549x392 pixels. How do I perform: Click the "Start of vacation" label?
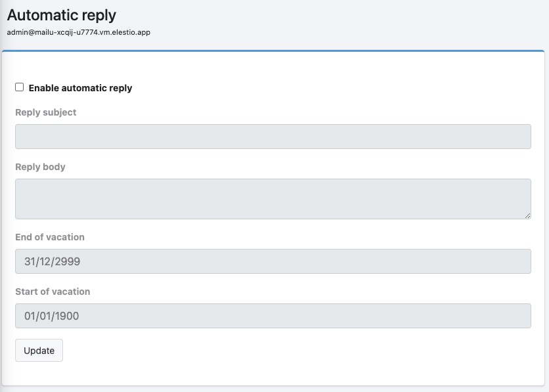point(53,292)
